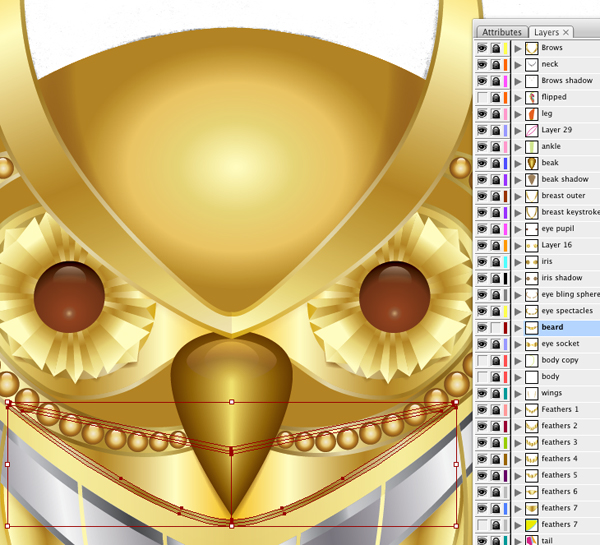Hide the Brows layer
The image size is (600, 545).
482,48
